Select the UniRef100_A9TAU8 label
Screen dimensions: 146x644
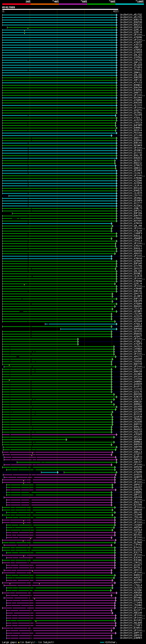pos(131,321)
